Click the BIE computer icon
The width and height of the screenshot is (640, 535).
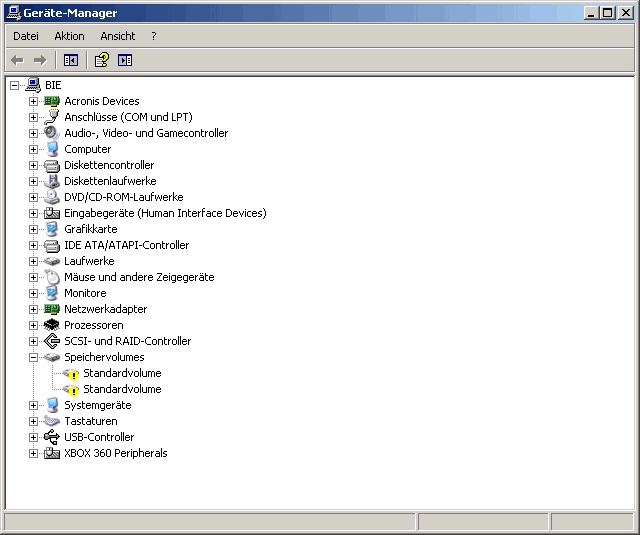click(33, 85)
